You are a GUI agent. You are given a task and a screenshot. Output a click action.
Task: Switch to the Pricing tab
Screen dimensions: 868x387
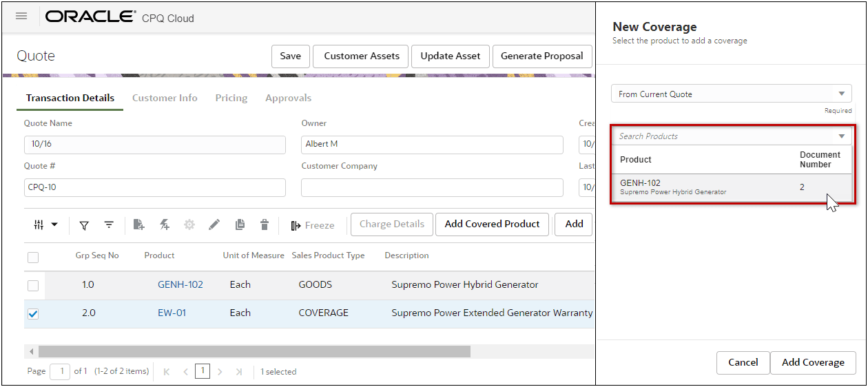(231, 98)
